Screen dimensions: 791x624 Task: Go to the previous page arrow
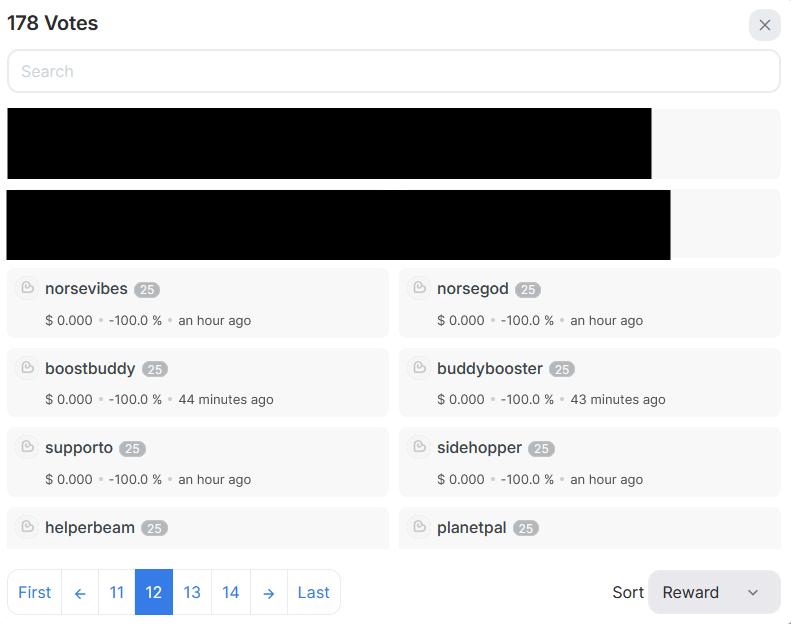80,592
